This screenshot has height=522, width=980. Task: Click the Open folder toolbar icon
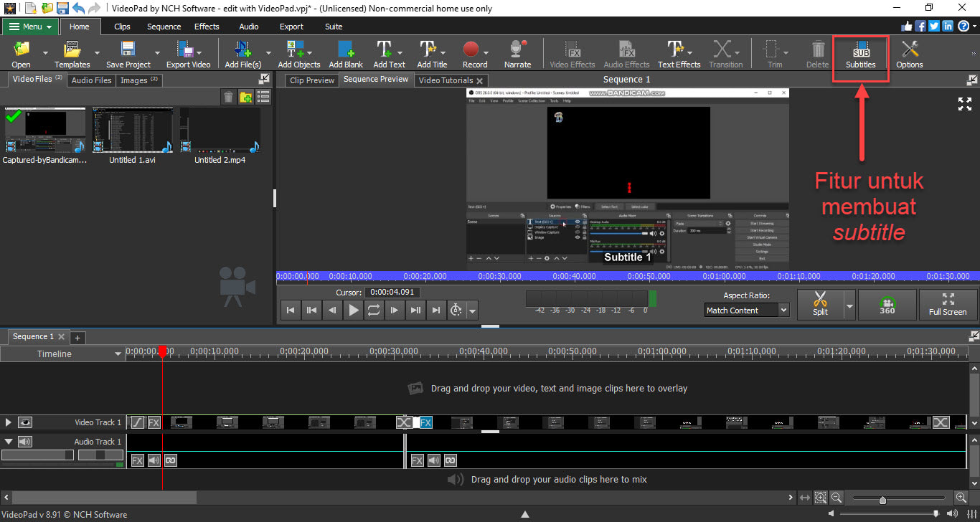(x=22, y=54)
